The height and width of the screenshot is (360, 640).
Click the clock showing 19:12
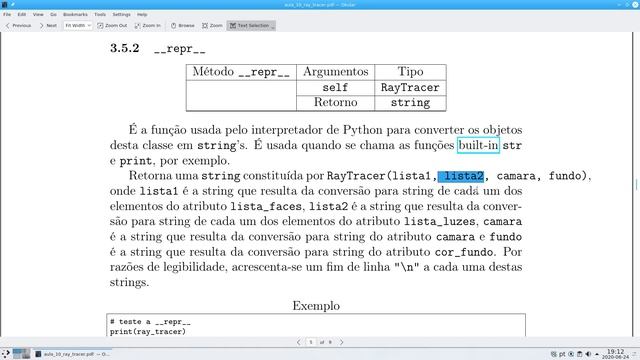coord(615,354)
